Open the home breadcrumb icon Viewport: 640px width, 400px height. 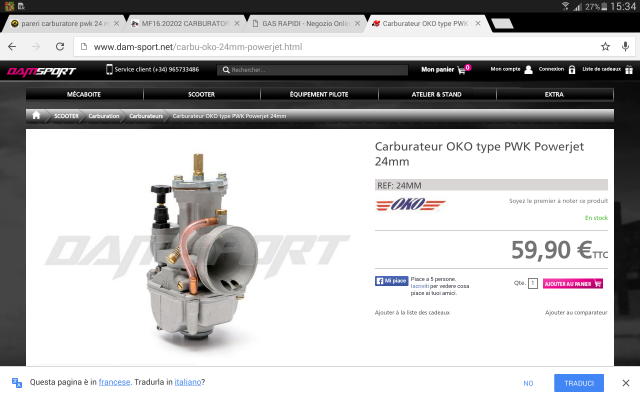[36, 116]
